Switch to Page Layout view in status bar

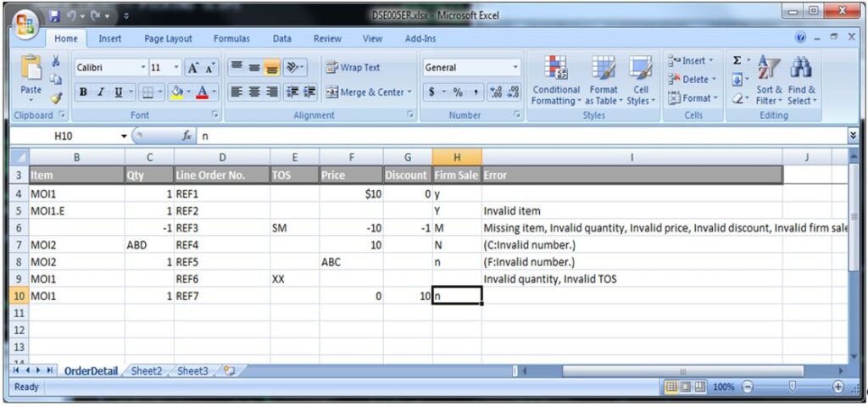pos(685,387)
